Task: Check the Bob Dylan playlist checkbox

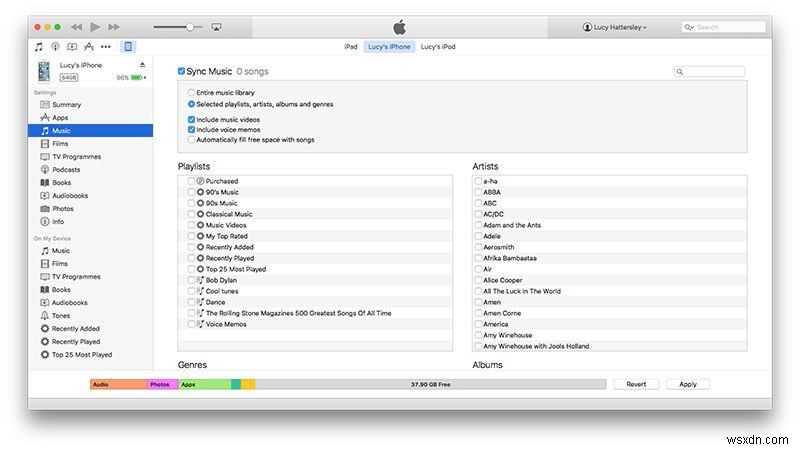Action: pos(191,280)
